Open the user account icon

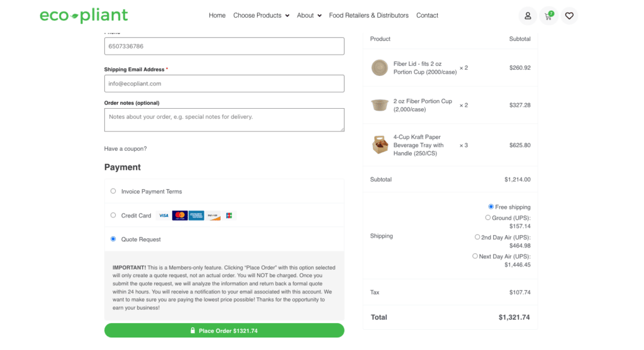click(x=528, y=16)
